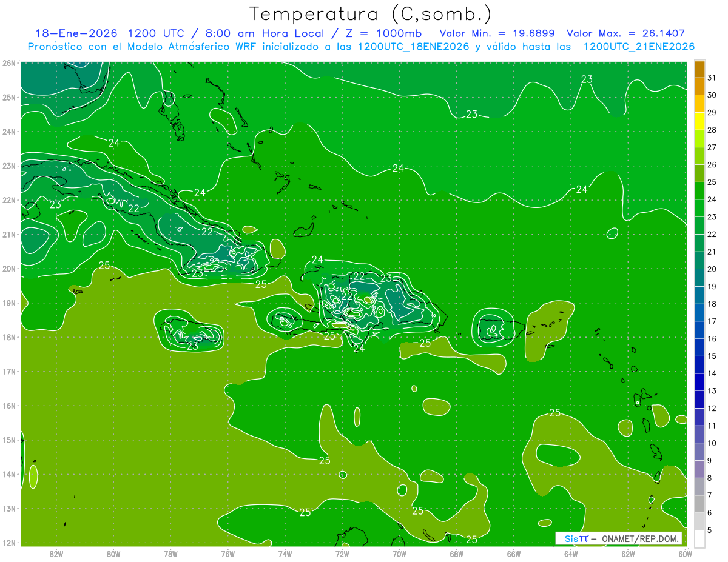728x562 pixels.
Task: Click the legend value 9
Action: 710,460
